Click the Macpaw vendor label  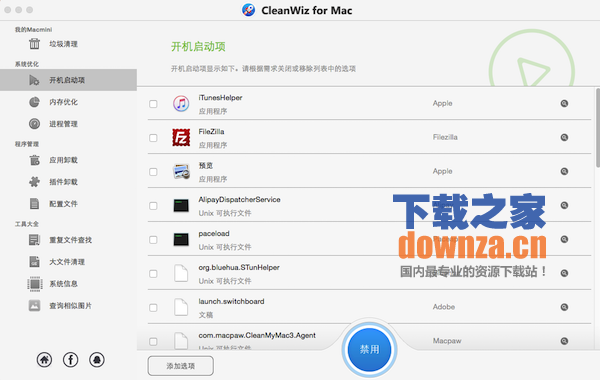tap(447, 341)
